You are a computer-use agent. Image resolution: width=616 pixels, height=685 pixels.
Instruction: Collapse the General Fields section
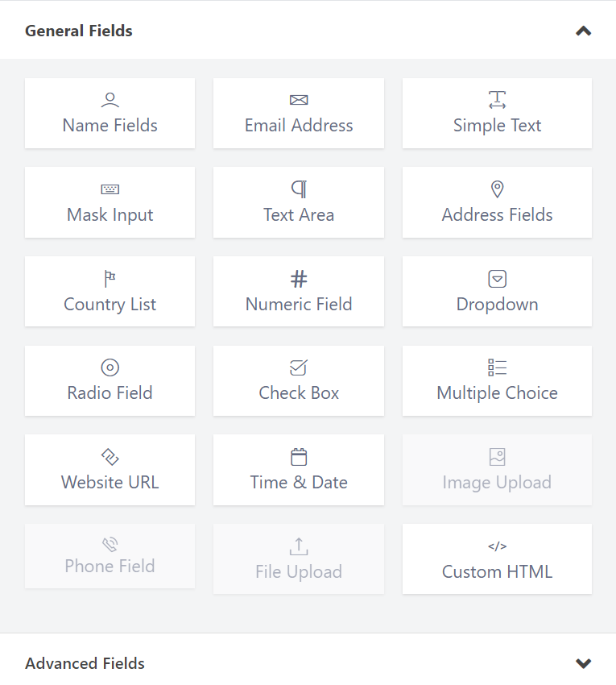583,31
